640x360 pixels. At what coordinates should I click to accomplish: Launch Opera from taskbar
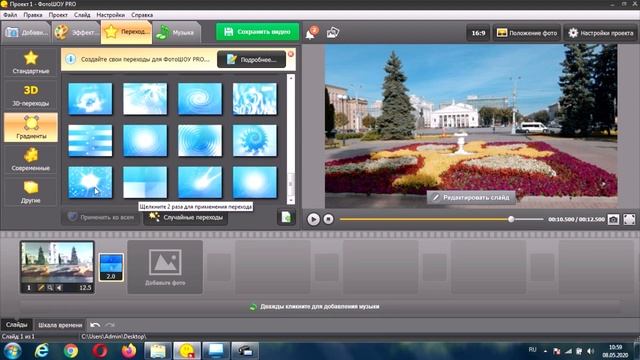point(100,351)
